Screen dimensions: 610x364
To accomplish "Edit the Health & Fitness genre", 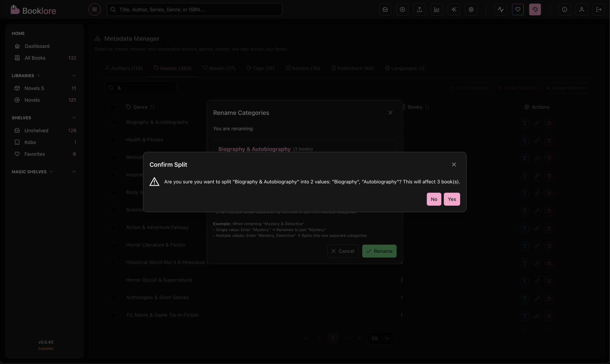I will click(537, 141).
